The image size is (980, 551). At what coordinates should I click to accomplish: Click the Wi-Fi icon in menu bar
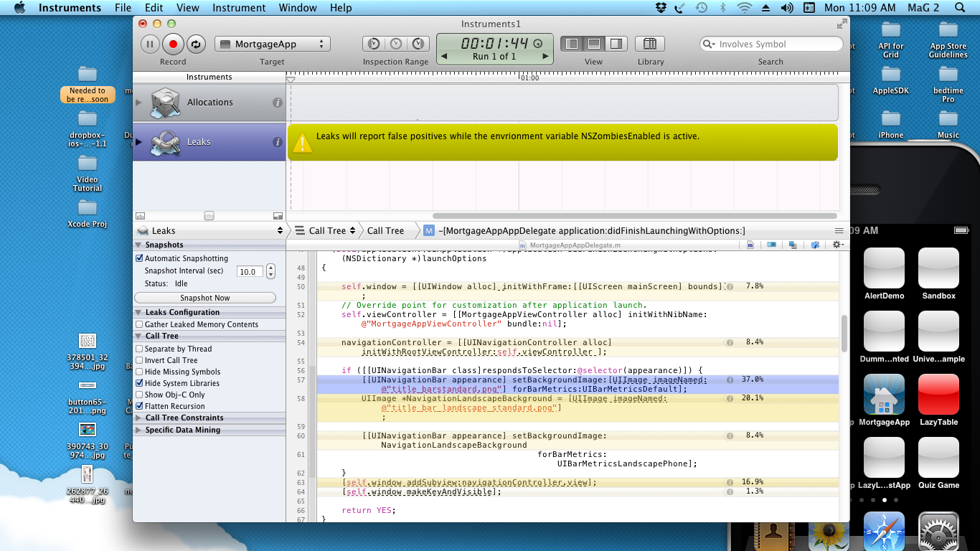click(745, 8)
